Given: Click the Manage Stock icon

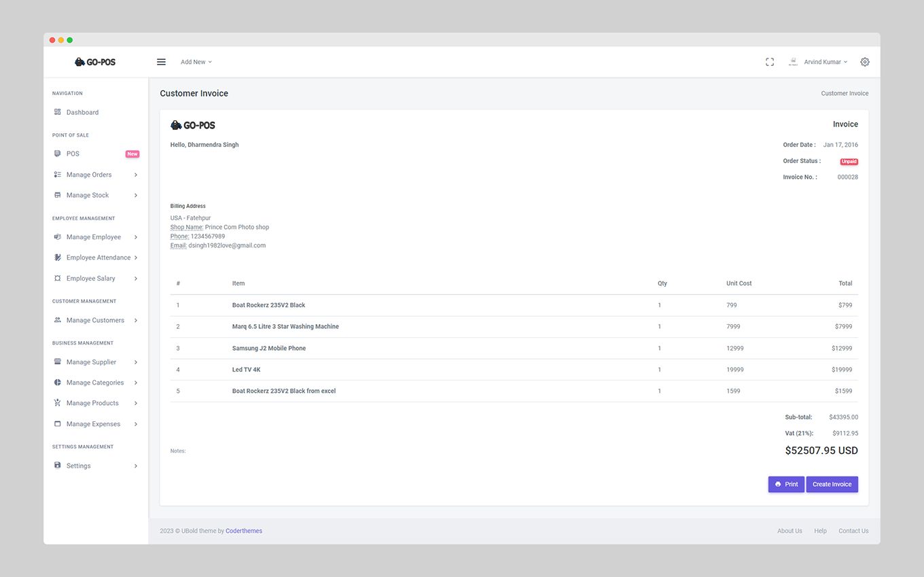Looking at the screenshot, I should pyautogui.click(x=58, y=195).
